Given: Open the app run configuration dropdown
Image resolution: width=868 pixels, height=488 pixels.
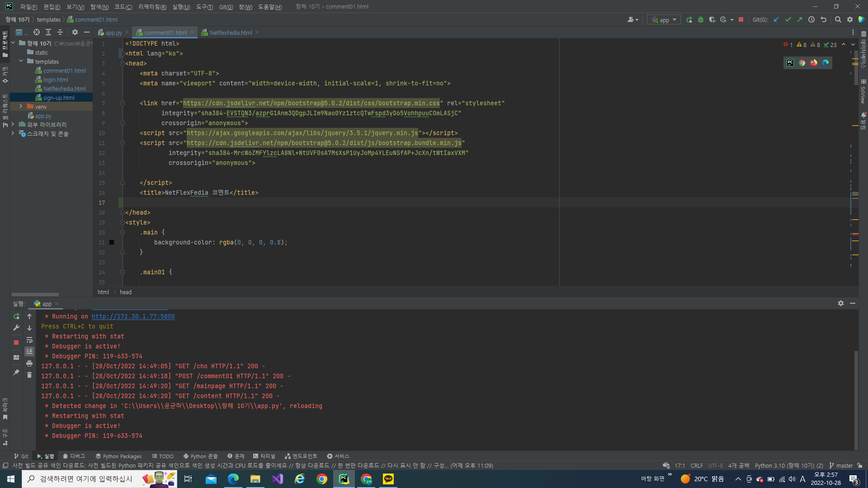Looking at the screenshot, I should coord(664,20).
